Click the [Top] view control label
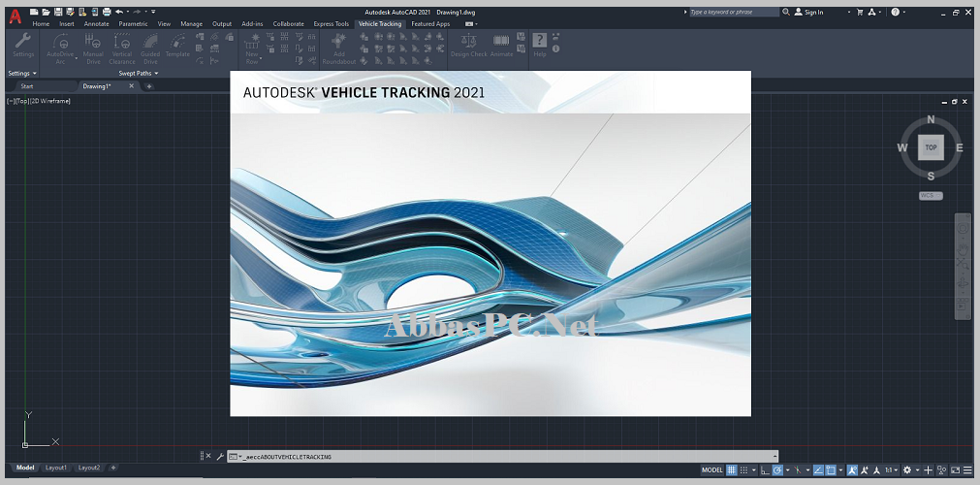980x485 pixels. point(22,101)
